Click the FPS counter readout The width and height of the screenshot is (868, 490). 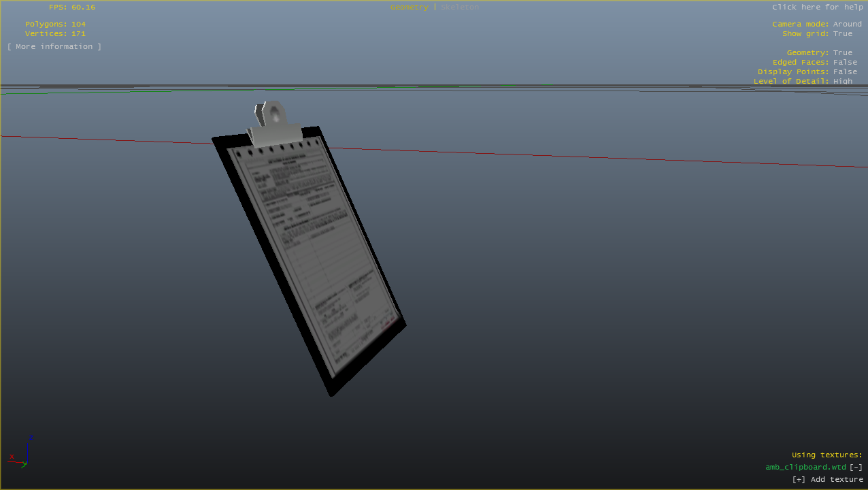71,7
